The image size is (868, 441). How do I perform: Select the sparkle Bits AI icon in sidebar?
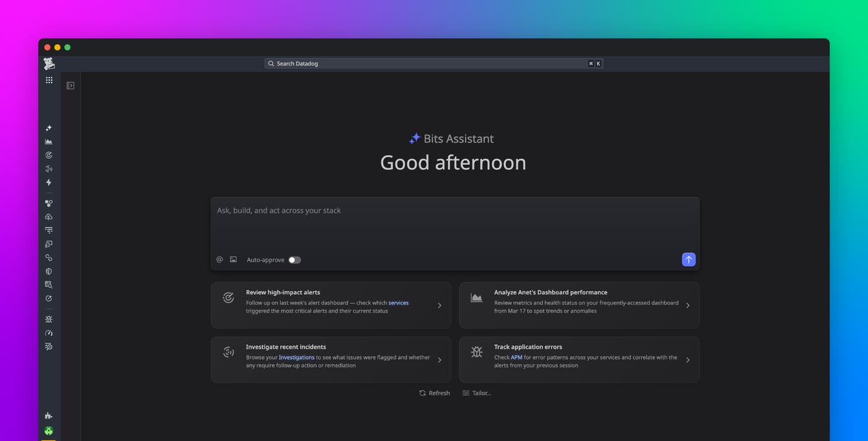48,128
